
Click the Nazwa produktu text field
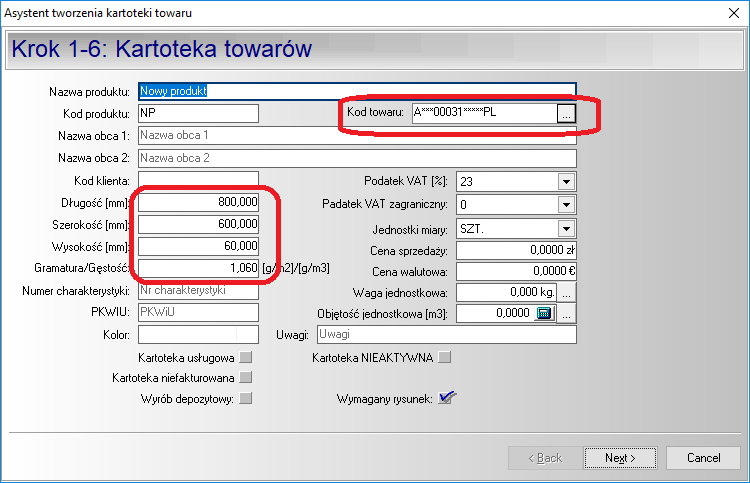click(356, 91)
